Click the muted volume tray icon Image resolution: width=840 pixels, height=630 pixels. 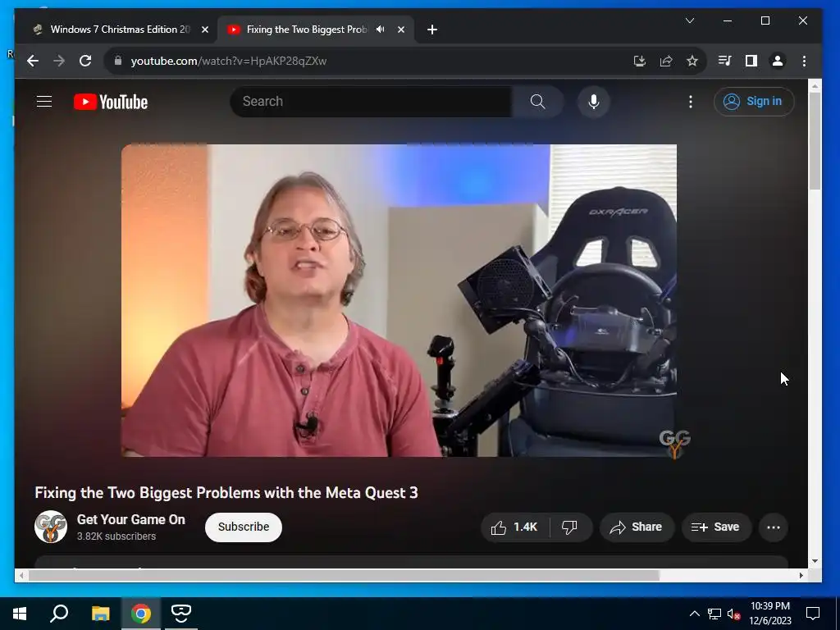coord(733,614)
